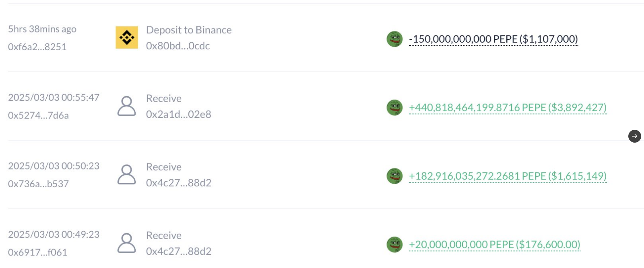Click the user avatar on the 00:49:23 row
644x268 pixels.
click(x=126, y=243)
